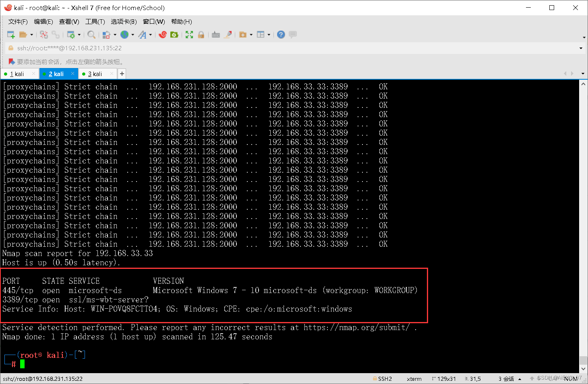Click the xterm status bar entry
Image resolution: width=588 pixels, height=384 pixels.
pyautogui.click(x=414, y=379)
